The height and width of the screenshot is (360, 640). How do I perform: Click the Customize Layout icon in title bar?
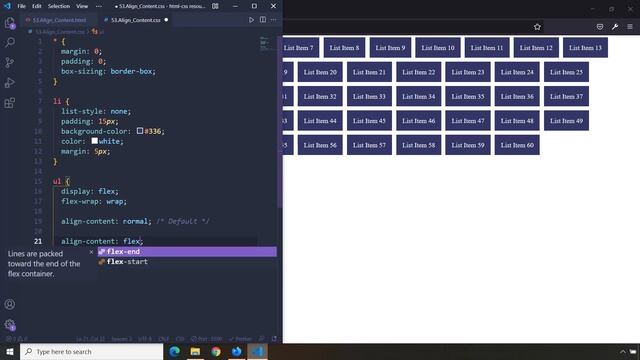click(x=215, y=6)
